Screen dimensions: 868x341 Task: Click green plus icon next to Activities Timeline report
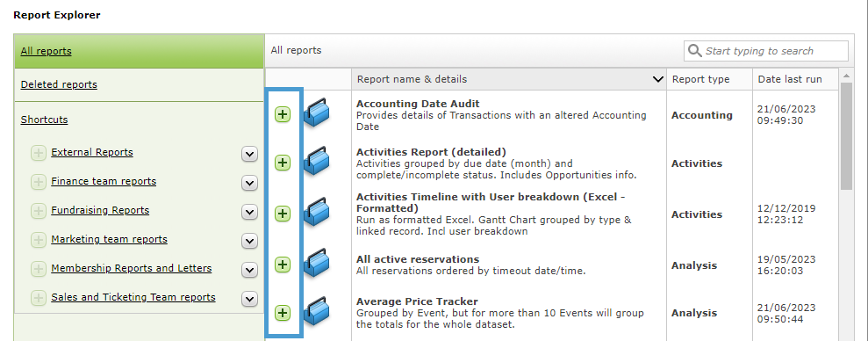pyautogui.click(x=283, y=214)
